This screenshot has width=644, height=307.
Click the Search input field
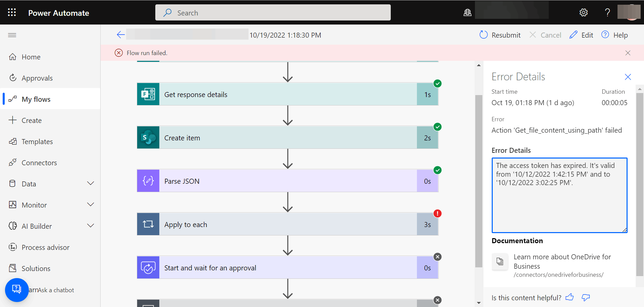click(x=273, y=12)
